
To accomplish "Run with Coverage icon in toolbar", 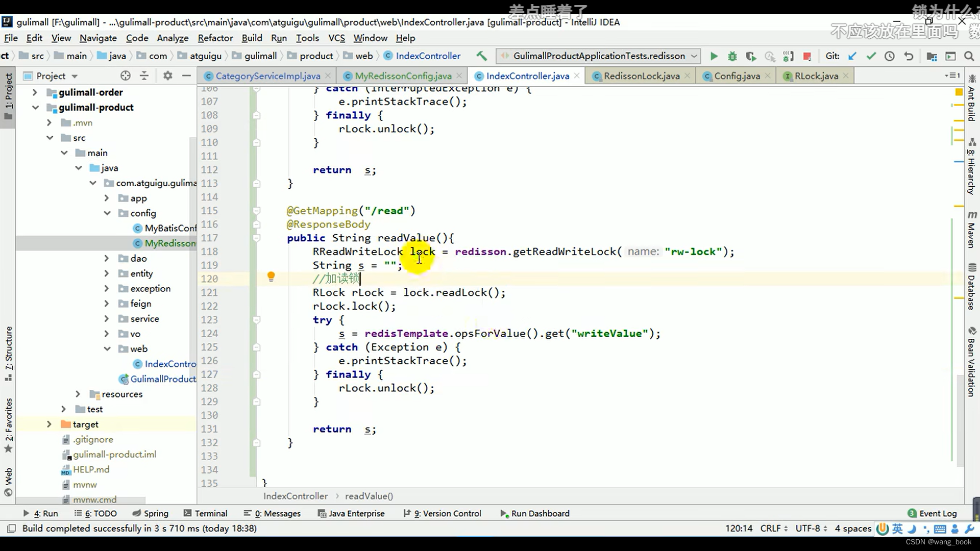I will (x=751, y=56).
